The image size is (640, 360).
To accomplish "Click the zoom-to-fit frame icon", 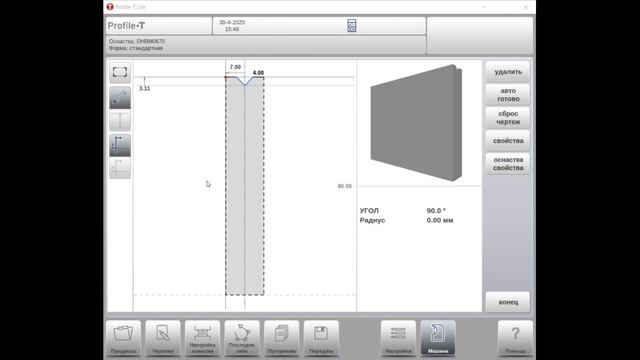I will (120, 73).
